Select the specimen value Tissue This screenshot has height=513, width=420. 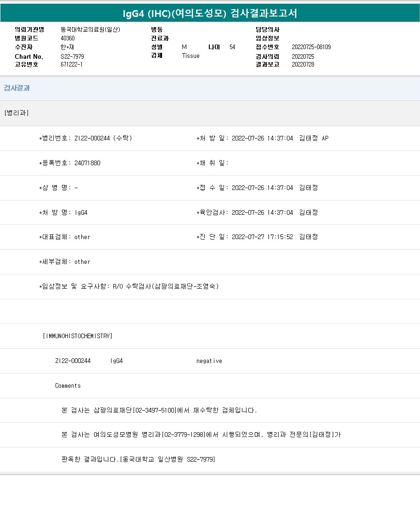click(x=191, y=56)
